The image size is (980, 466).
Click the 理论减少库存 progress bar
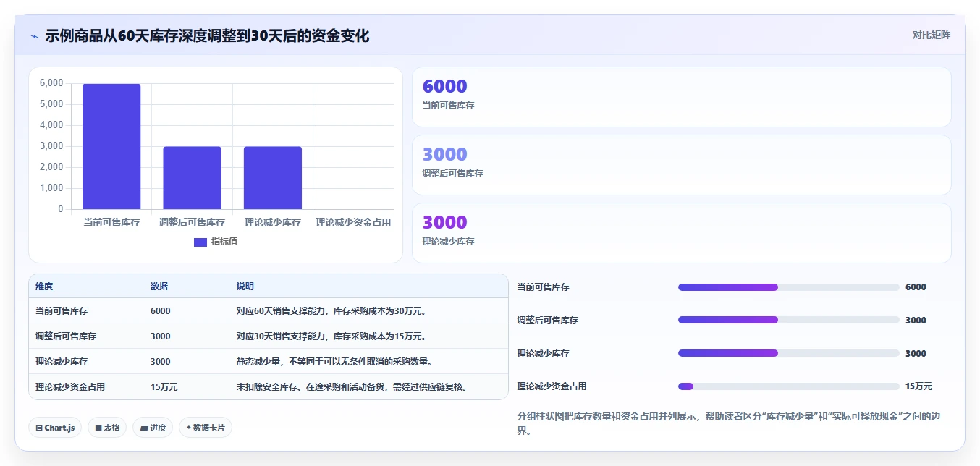tap(789, 353)
